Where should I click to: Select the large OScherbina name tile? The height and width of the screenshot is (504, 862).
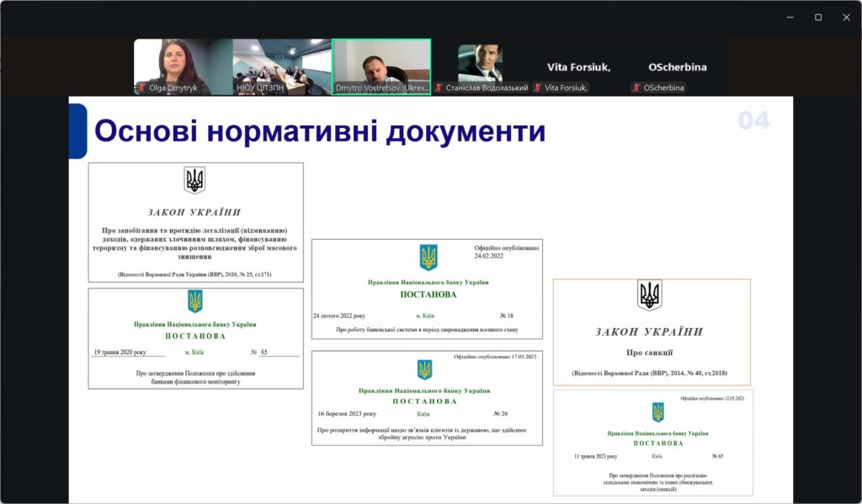(678, 66)
